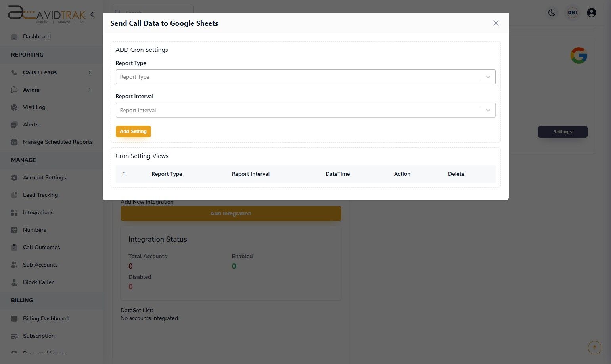This screenshot has width=611, height=364.
Task: Open Billing Dashboard from sidebar
Action: point(46,319)
